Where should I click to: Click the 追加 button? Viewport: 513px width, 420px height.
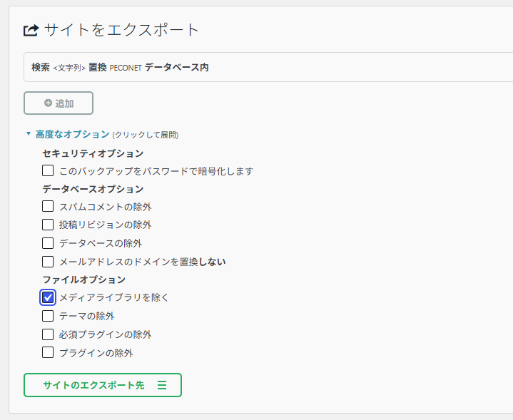59,103
